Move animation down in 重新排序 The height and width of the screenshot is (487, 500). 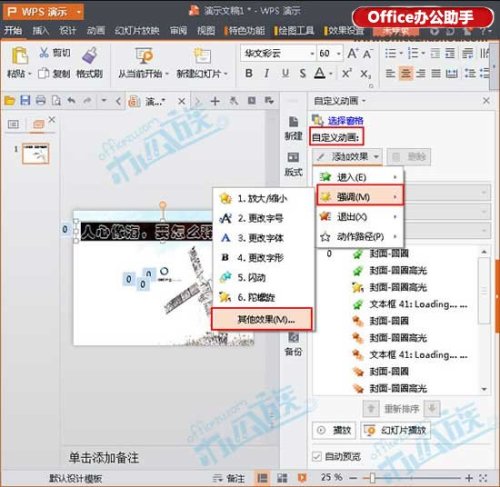click(x=432, y=408)
